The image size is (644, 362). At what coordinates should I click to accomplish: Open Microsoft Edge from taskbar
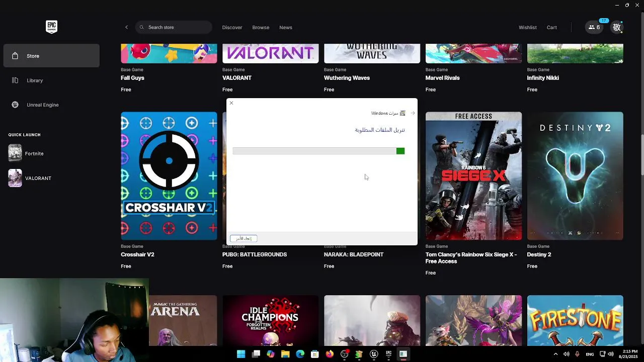[x=300, y=354]
